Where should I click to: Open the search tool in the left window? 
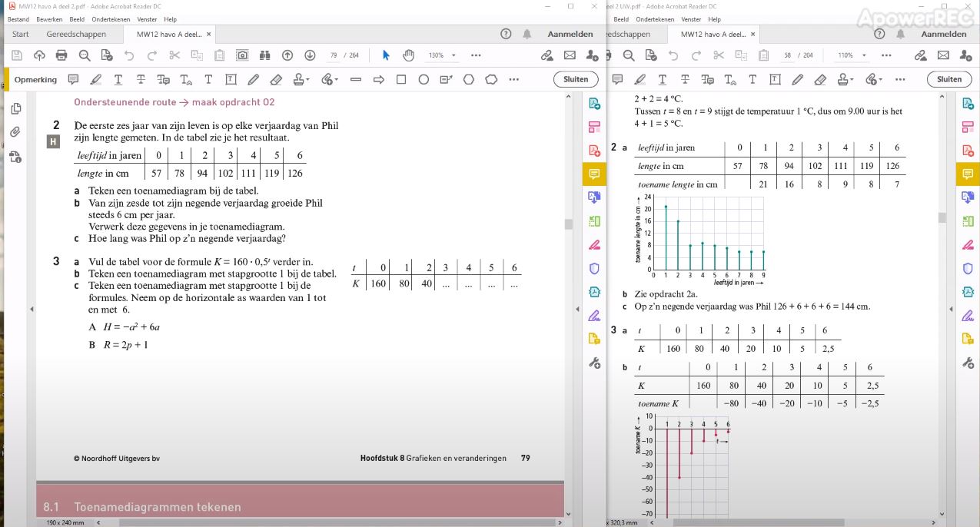(85, 55)
